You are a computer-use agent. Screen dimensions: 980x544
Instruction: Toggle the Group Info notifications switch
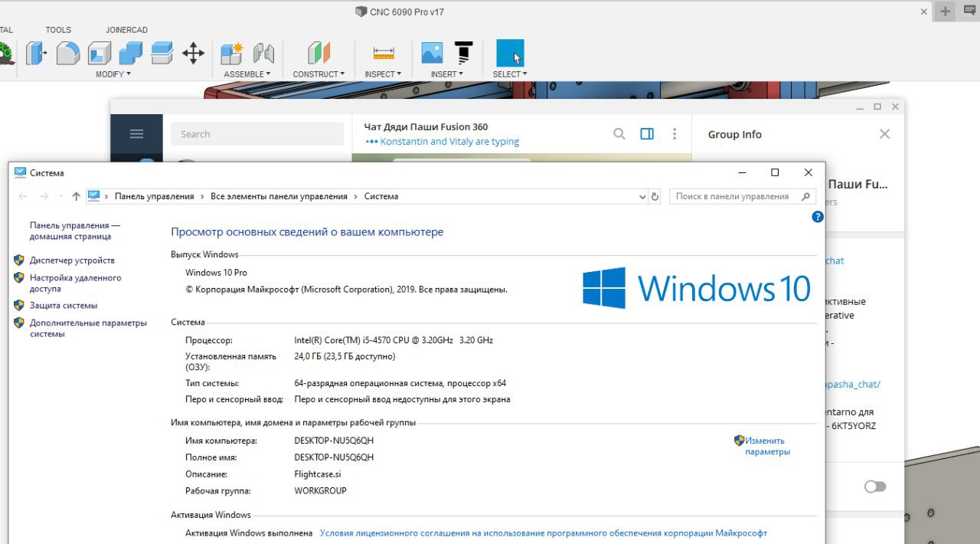pyautogui.click(x=875, y=487)
